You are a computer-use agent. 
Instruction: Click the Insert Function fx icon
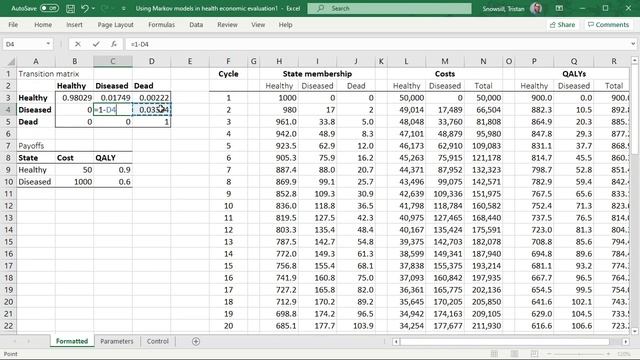114,44
